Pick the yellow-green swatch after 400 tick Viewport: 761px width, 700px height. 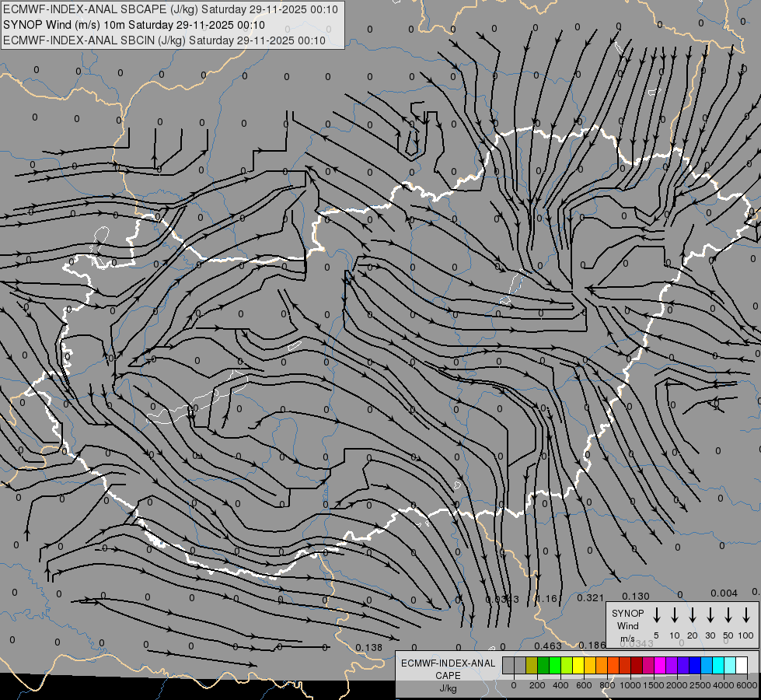567,665
